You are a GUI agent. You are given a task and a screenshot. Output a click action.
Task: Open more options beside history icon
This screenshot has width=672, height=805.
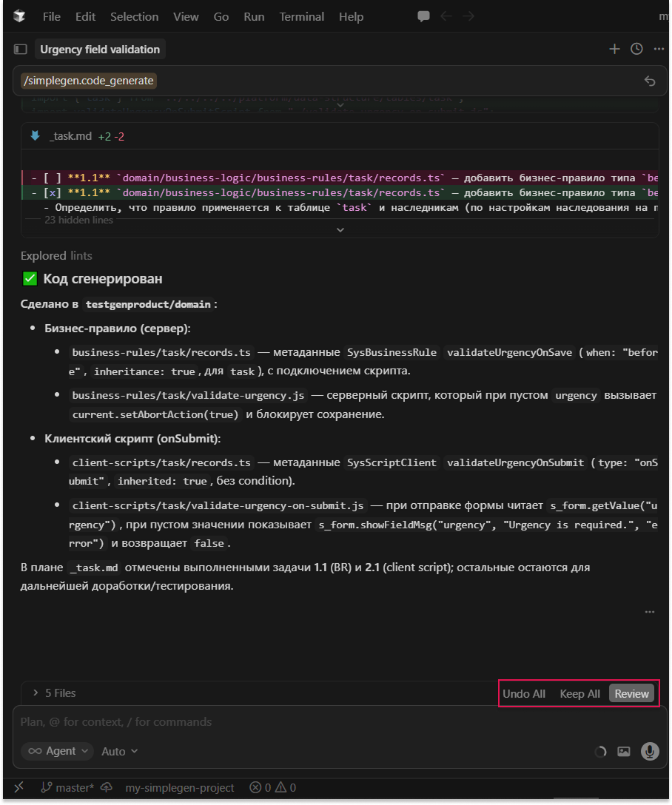coord(659,49)
